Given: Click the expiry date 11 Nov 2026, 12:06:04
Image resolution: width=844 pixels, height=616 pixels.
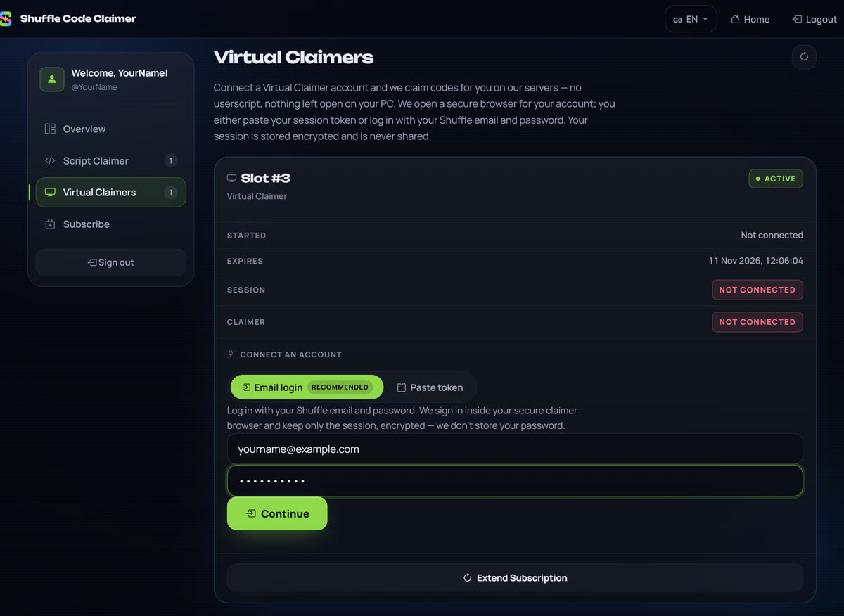Looking at the screenshot, I should (x=756, y=261).
